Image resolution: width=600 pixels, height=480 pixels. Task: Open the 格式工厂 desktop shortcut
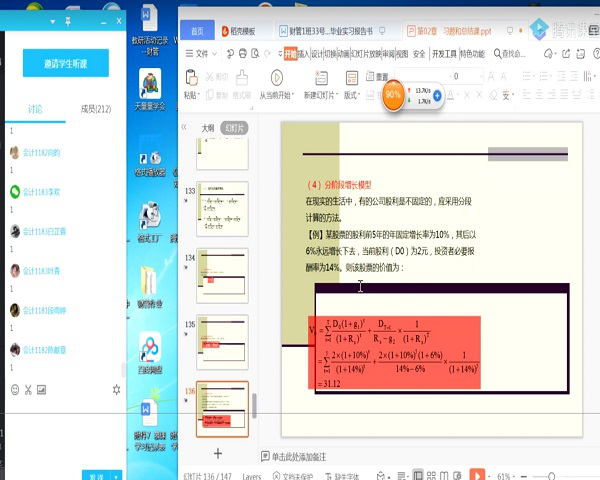(x=150, y=222)
